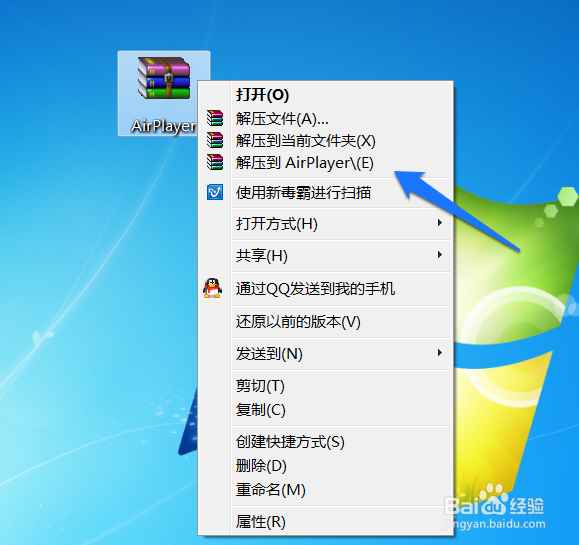579x545 pixels.
Task: Click WinRAR icon beside 解压到 AirPlayer\(E)
Action: click(x=215, y=162)
